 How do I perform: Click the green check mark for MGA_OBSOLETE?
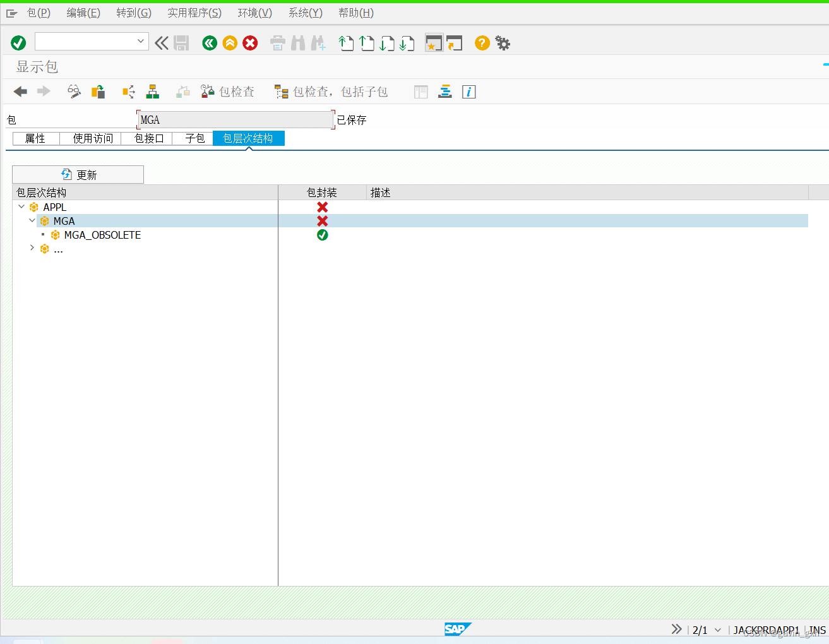(x=323, y=235)
